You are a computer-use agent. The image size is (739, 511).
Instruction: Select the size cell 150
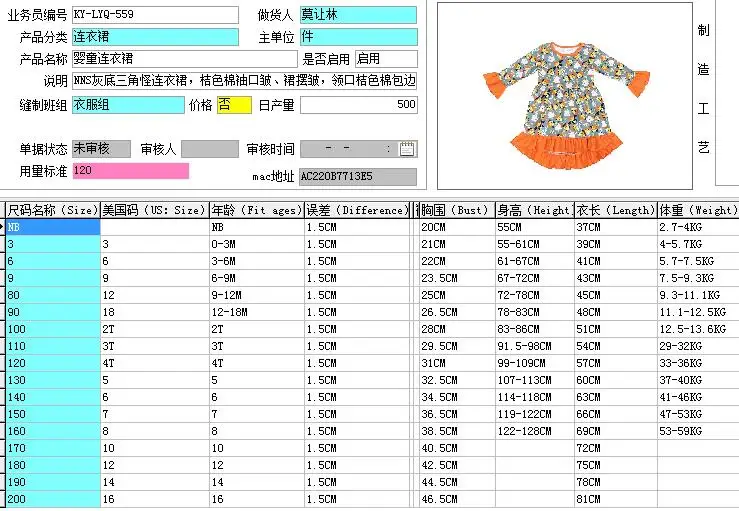pos(53,414)
